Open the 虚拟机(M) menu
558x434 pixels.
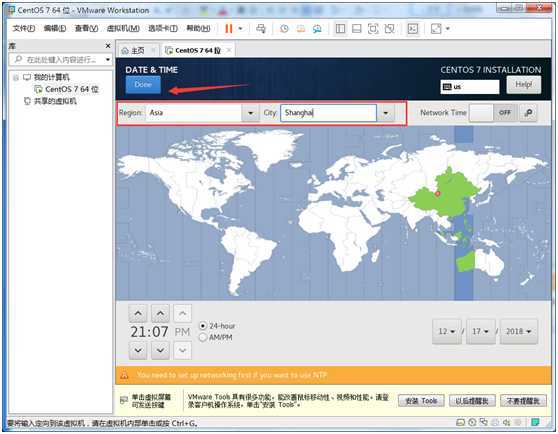[x=123, y=28]
